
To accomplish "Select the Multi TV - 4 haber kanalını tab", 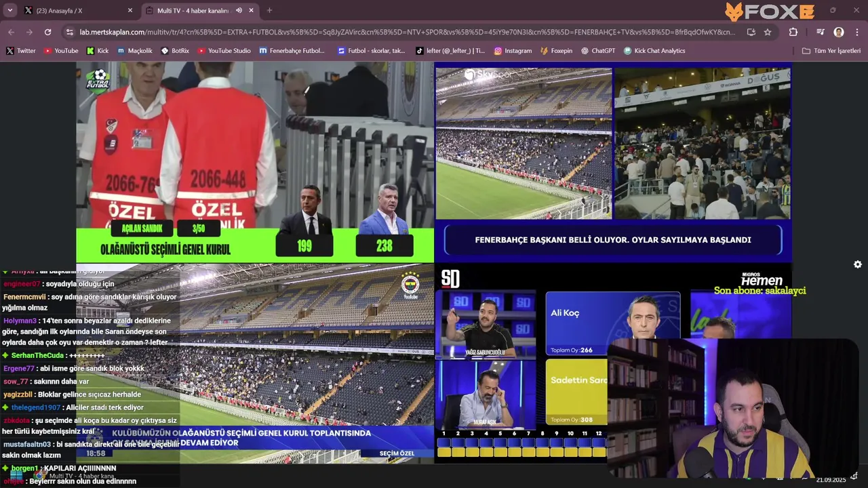I will click(200, 10).
